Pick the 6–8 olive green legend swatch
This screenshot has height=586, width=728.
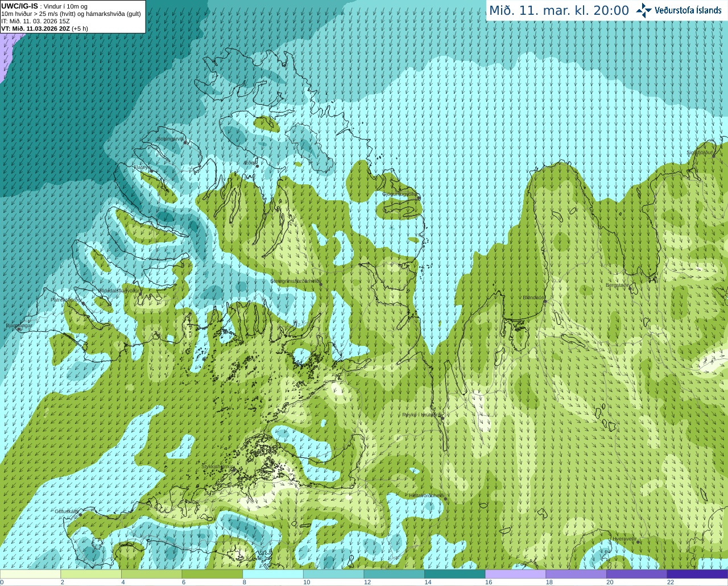point(212,574)
